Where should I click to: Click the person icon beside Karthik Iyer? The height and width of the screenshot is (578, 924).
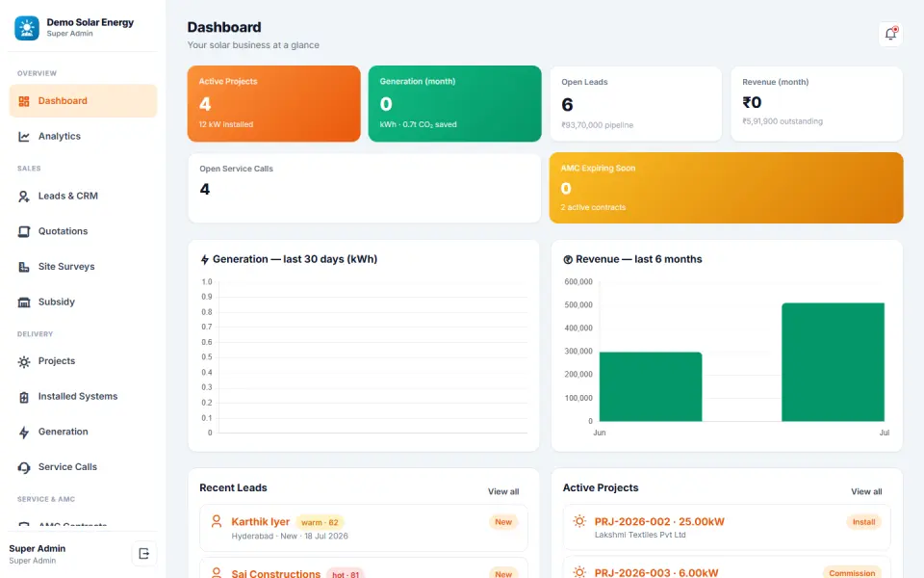tap(217, 521)
